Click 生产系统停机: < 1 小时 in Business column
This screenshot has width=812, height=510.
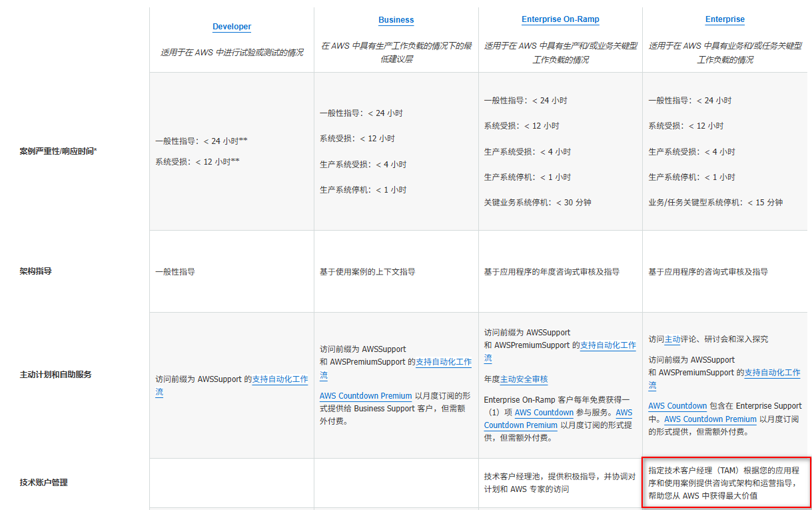point(363,190)
